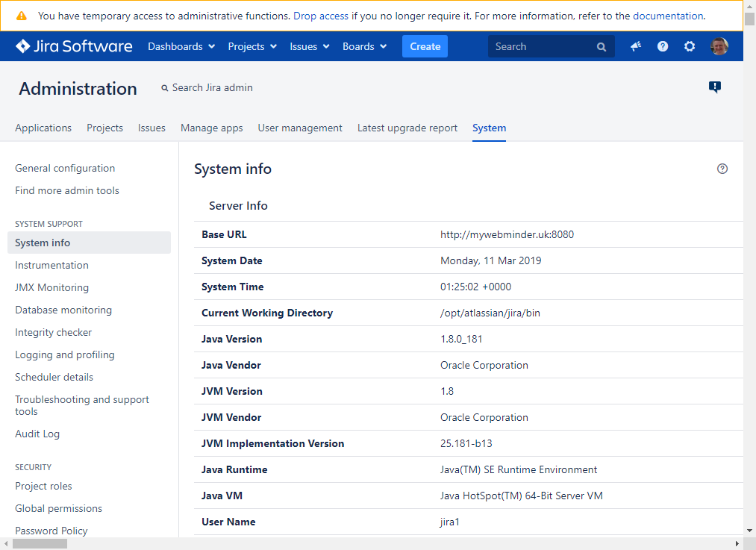This screenshot has width=756, height=550.
Task: Click the horizontal scrollbar thumb
Action: click(40, 544)
